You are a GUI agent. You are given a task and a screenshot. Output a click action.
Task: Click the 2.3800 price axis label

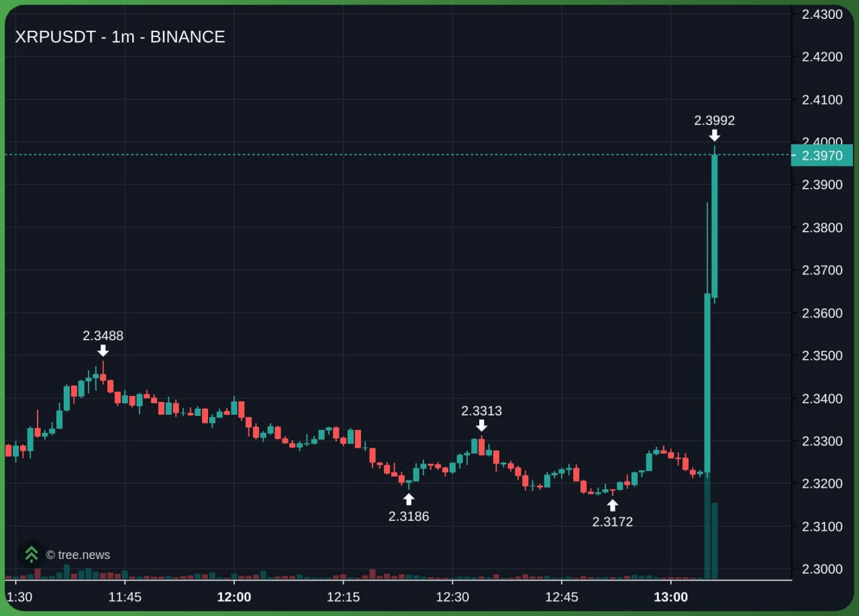(822, 227)
